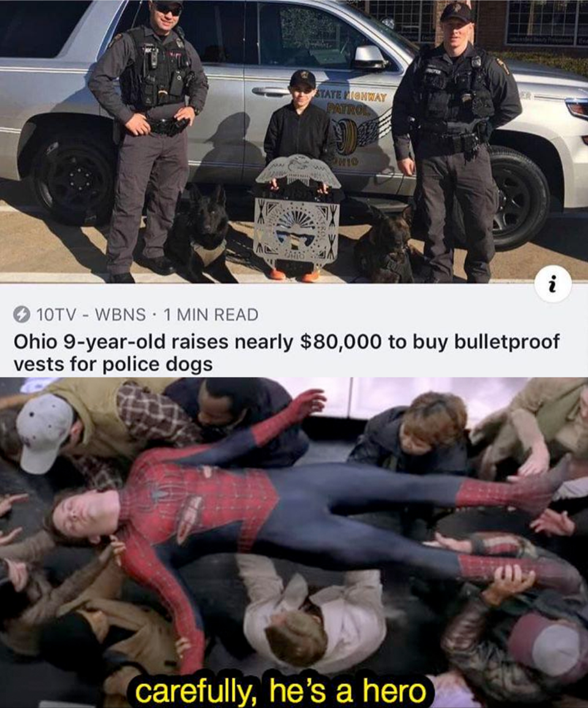
Task: Click the lightning bolt icon beside 10TV
Action: tap(21, 314)
